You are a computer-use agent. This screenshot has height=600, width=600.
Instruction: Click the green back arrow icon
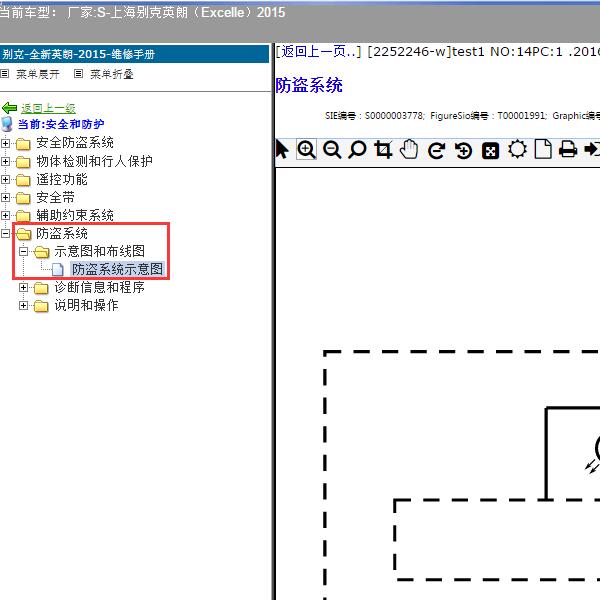(10, 108)
